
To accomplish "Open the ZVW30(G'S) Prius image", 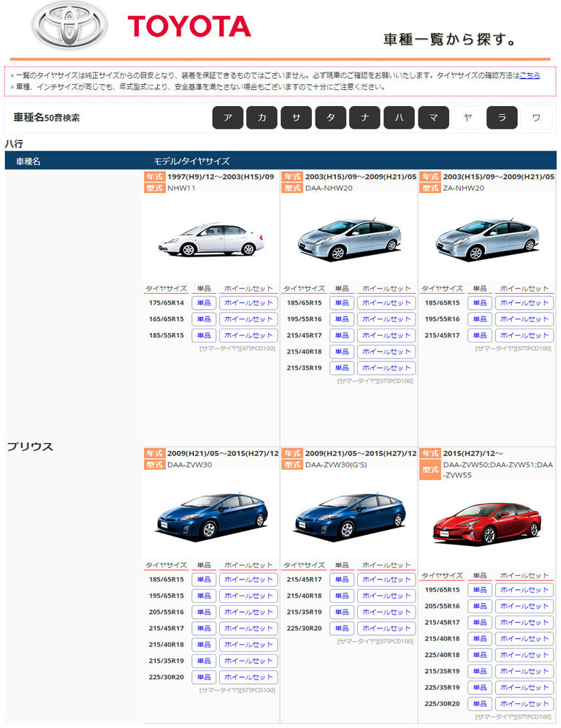I will (349, 516).
